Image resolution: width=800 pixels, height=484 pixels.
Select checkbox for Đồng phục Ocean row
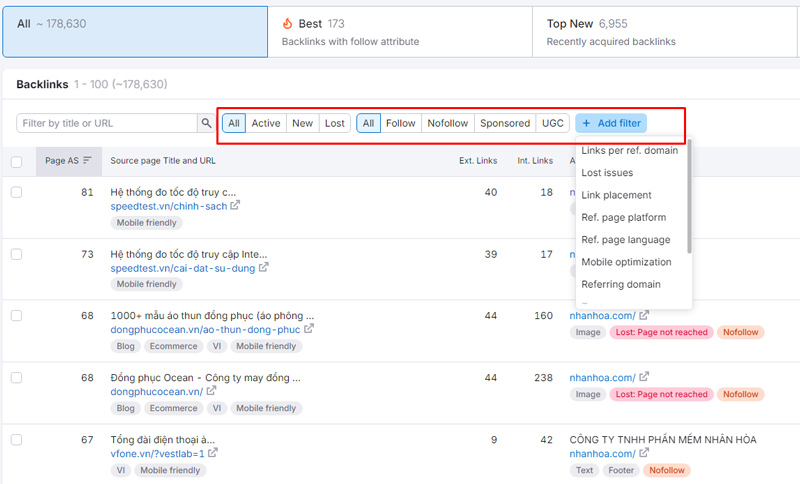click(x=16, y=377)
